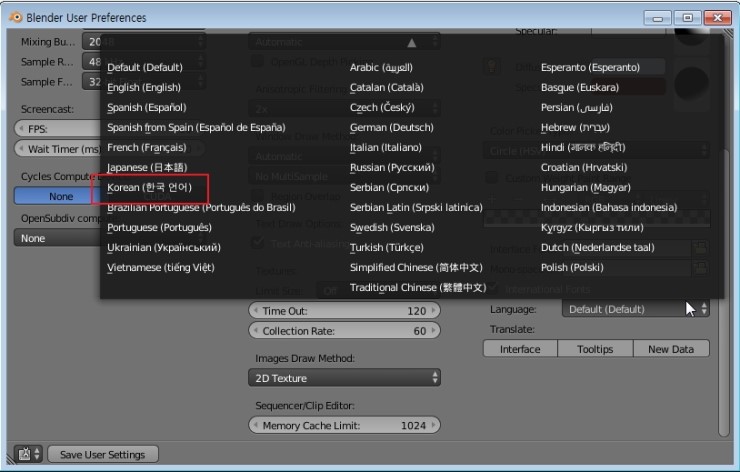This screenshot has width=740, height=472.
Task: Open Images Draw Method 2D Texture dropdown
Action: [x=345, y=378]
